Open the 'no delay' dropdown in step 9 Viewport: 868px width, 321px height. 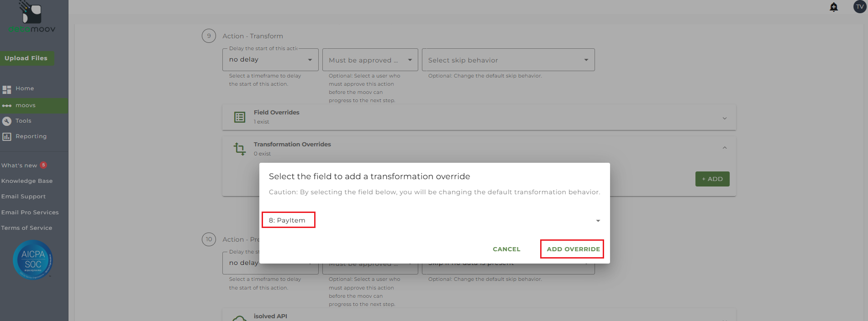(x=270, y=60)
